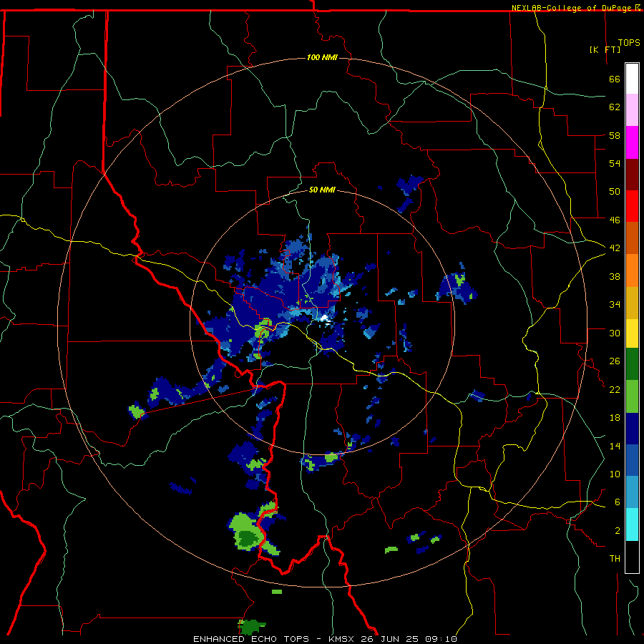Click the '66' legend value
Image resolution: width=644 pixels, height=644 pixels.
[615, 79]
